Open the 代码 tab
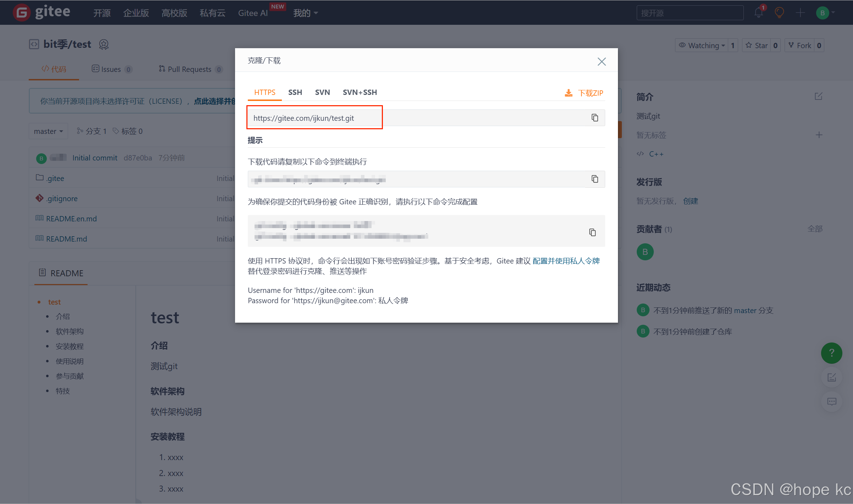Screen dimensions: 853x504 [54, 69]
